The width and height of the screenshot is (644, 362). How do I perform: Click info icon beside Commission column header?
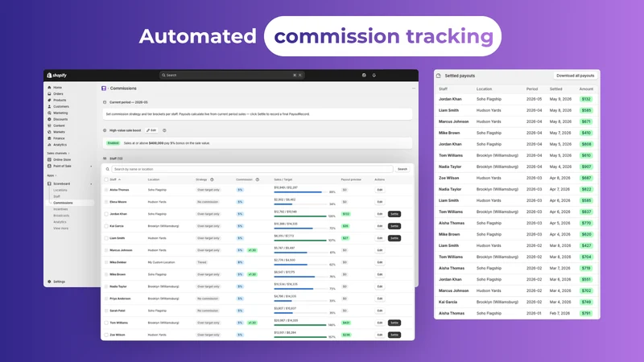pos(258,179)
